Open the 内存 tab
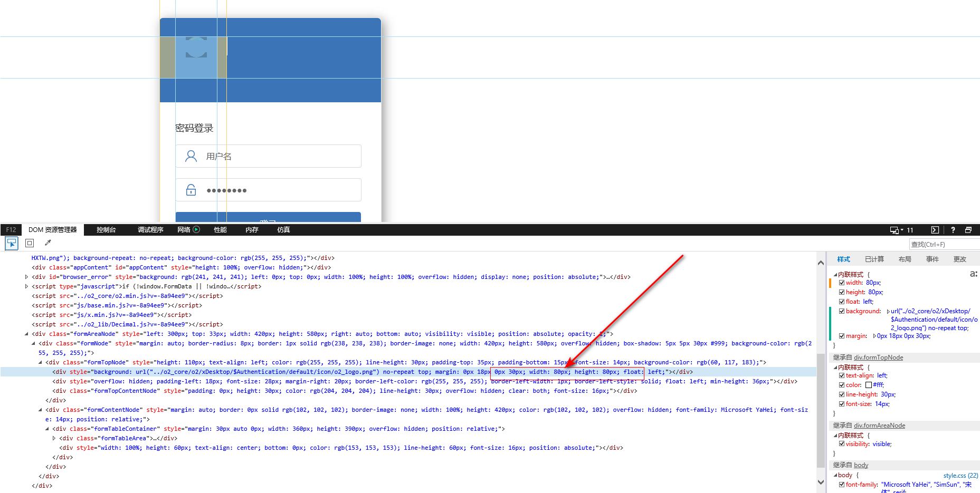 click(252, 230)
